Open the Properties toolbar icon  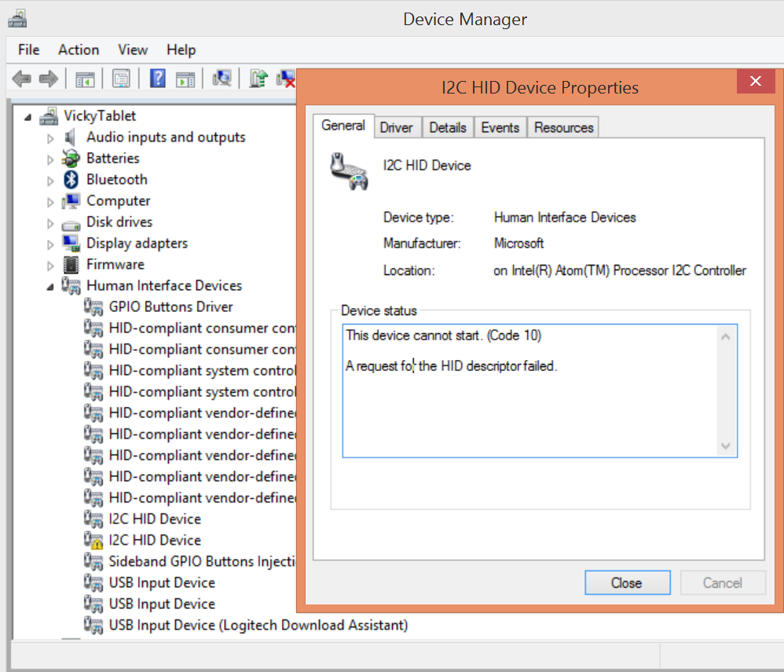click(121, 79)
